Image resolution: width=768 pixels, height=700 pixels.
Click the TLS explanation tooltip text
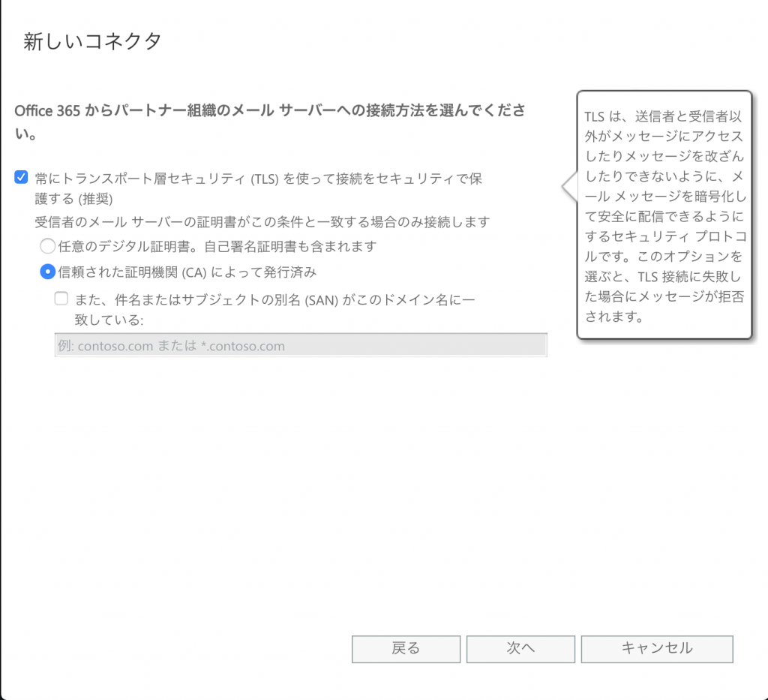coord(664,216)
